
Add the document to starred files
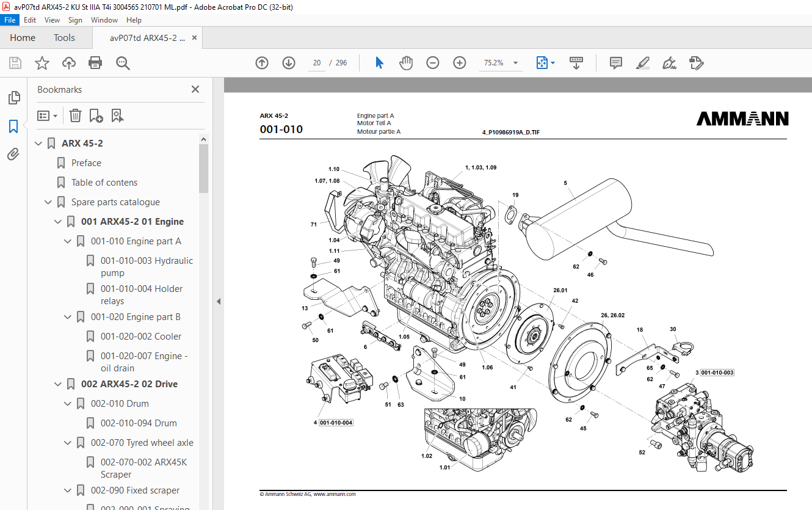42,63
